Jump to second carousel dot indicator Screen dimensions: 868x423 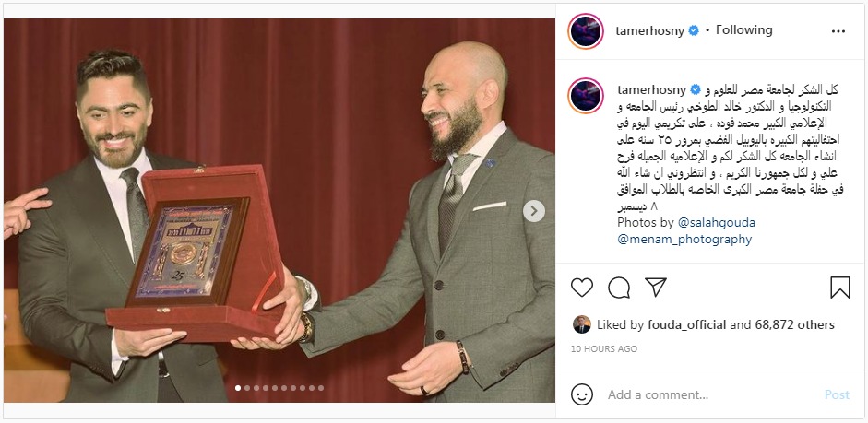pyautogui.click(x=247, y=388)
